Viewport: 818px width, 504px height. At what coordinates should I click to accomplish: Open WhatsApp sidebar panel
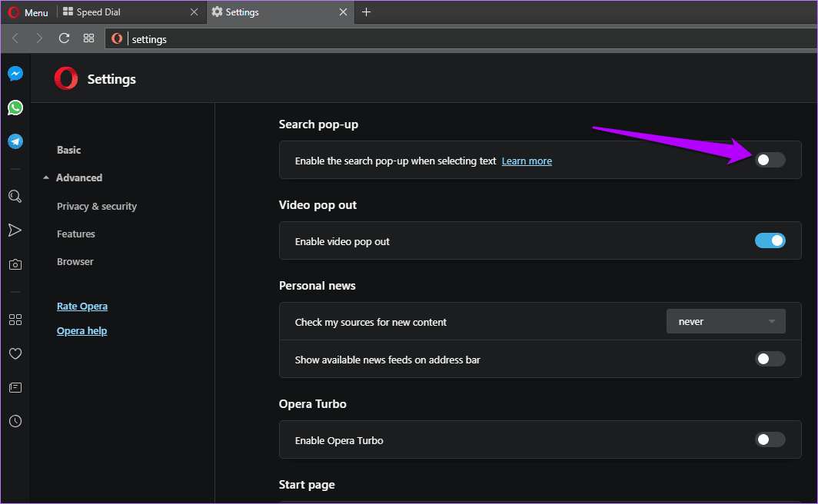(15, 108)
